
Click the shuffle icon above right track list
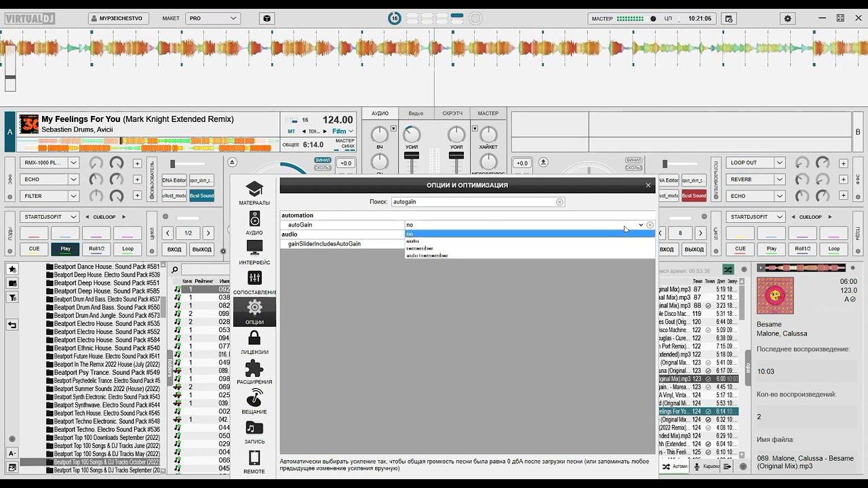[728, 270]
